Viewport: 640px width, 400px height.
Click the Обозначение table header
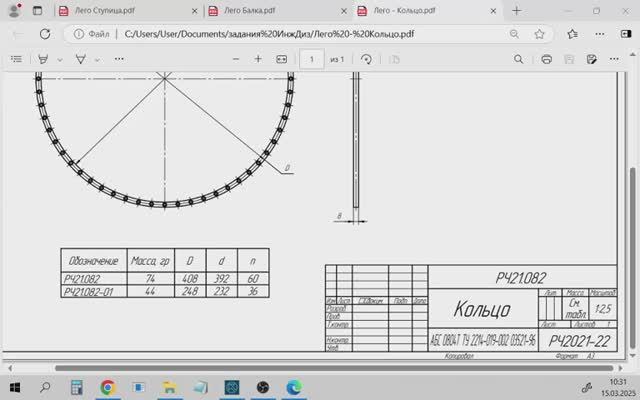(x=93, y=261)
